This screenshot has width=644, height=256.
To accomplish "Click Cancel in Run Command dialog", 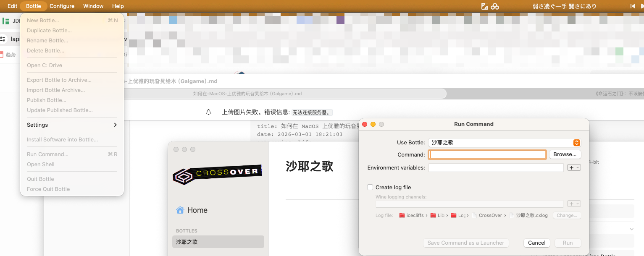I will (x=536, y=243).
